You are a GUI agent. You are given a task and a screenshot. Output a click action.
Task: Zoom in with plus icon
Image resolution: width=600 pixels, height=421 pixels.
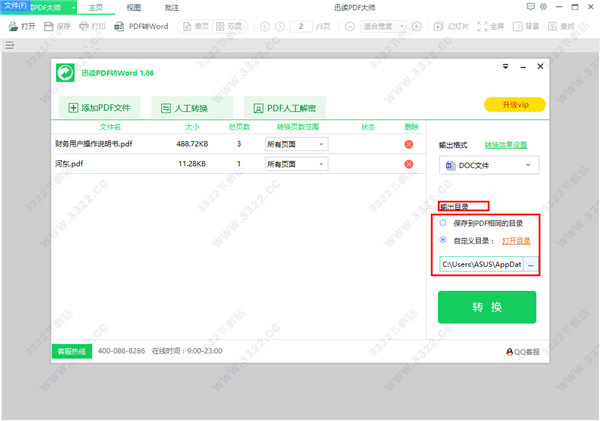point(417,26)
